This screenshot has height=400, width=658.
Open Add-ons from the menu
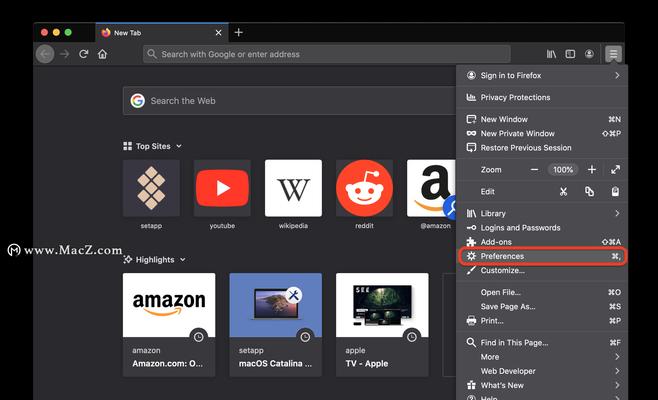click(x=542, y=242)
